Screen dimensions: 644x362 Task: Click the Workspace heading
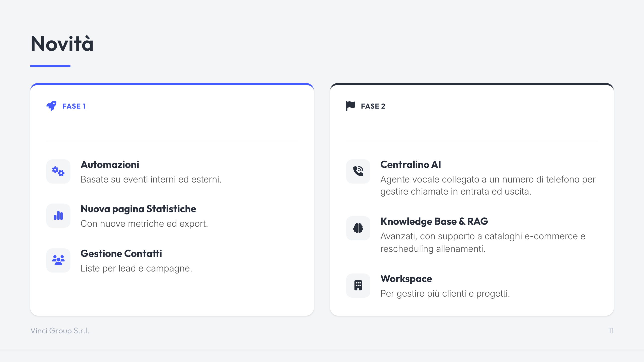pyautogui.click(x=406, y=279)
